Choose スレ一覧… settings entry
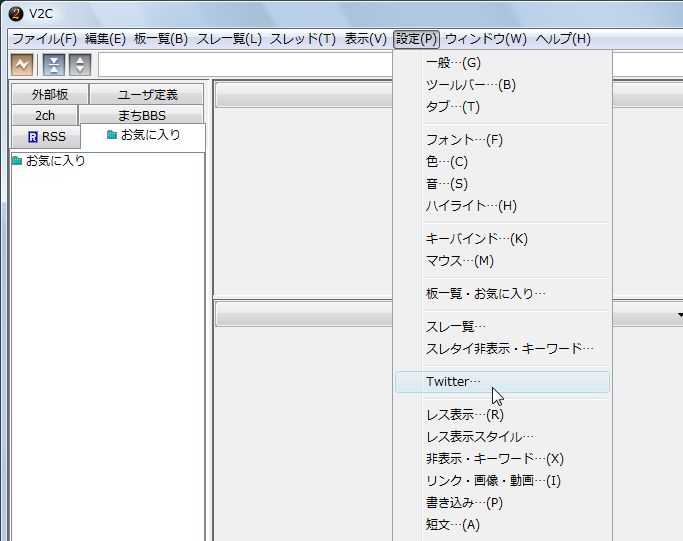 click(502, 327)
